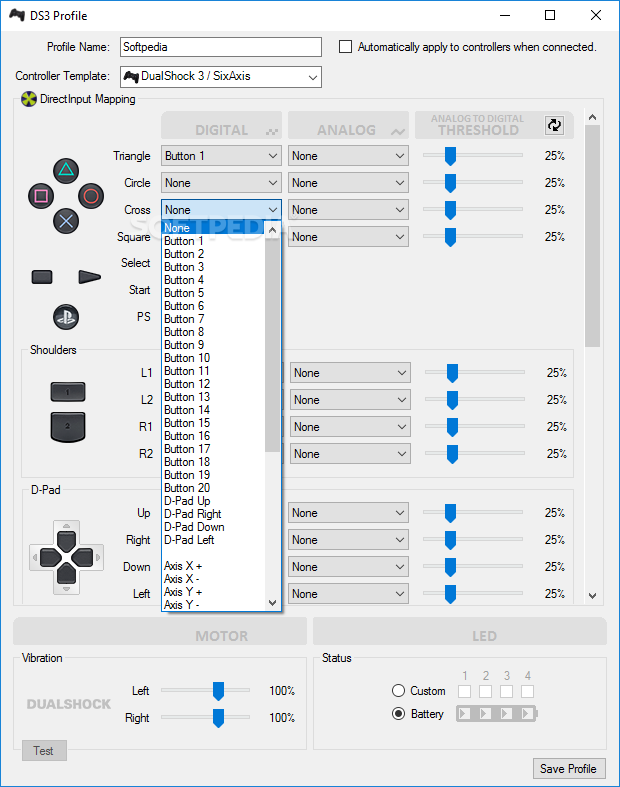Toggle custom LED checkbox 1
The height and width of the screenshot is (787, 620).
coord(464,691)
